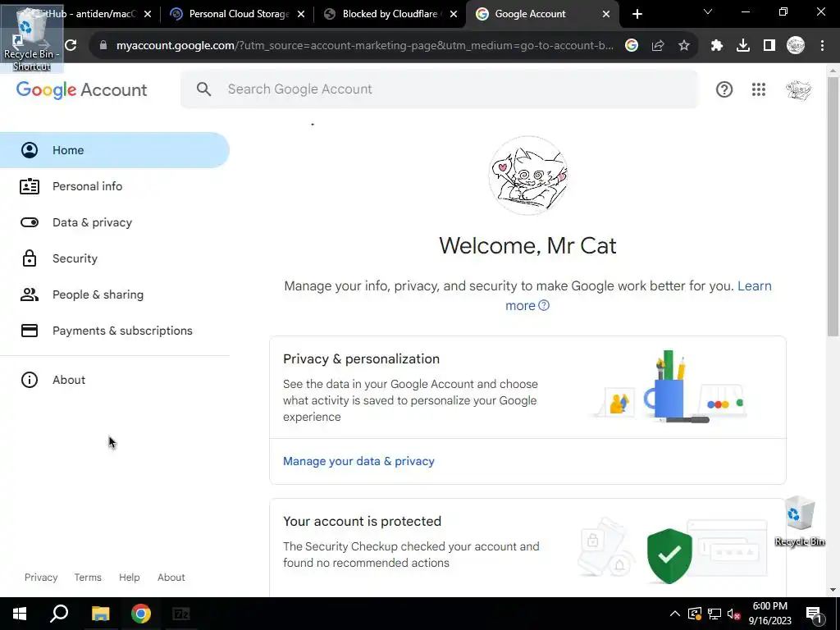Click the Privacy & personalization heading

coord(361,359)
